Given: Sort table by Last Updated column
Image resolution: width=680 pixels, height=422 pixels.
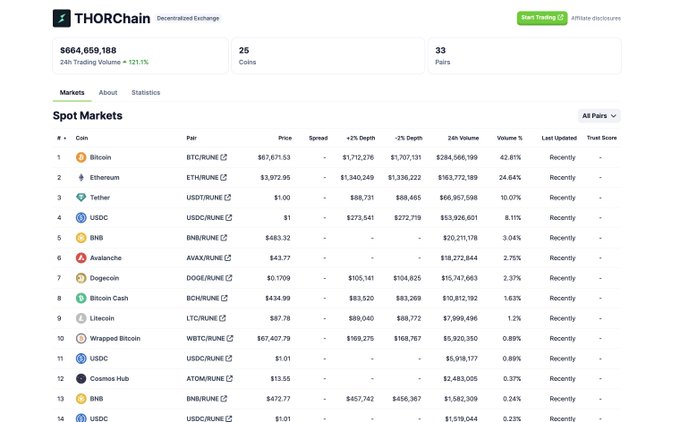Looking at the screenshot, I should click(x=559, y=138).
